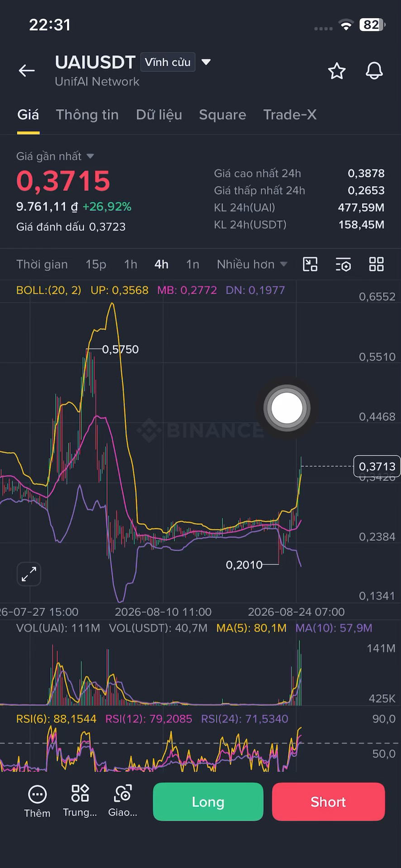Viewport: 401px width, 868px height.
Task: Tap the +26,92% change value
Action: click(107, 207)
